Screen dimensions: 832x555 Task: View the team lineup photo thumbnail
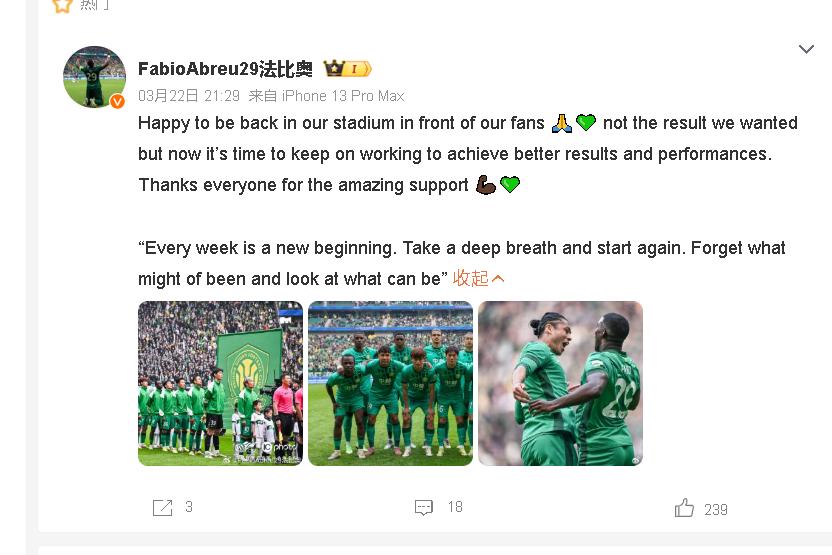tap(390, 383)
